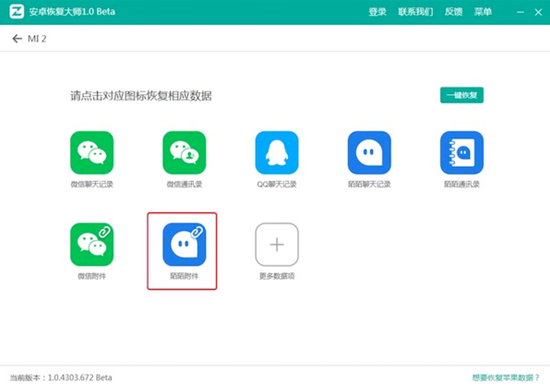The height and width of the screenshot is (388, 550).
Task: Go back with the arrow beside MI 2
Action: point(17,39)
